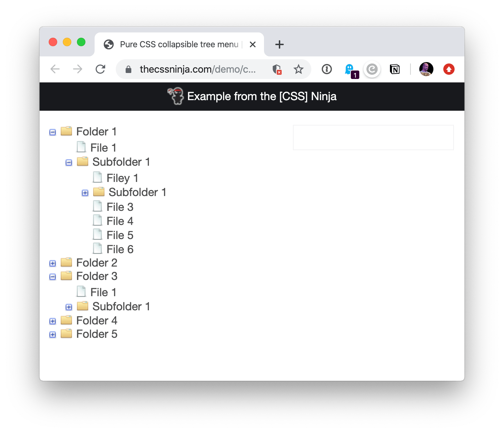Click the Chrome profile avatar
This screenshot has height=433, width=504.
pos(426,69)
